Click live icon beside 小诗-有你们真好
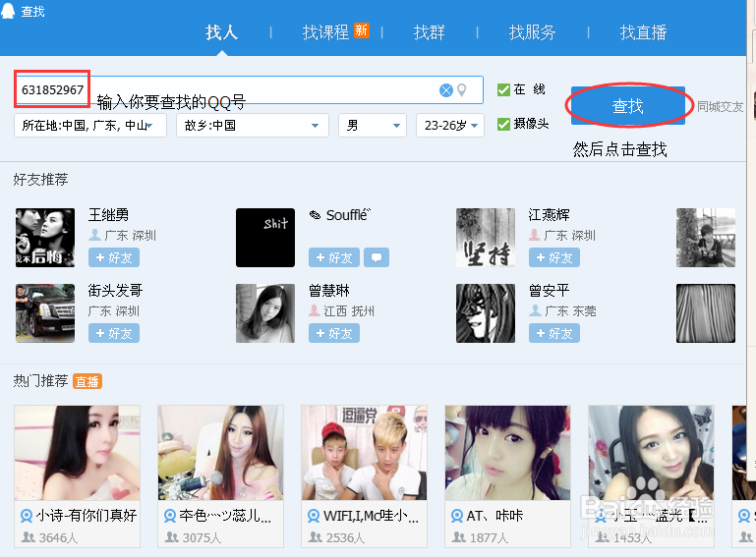Viewport: 756px width, 557px height. point(27,516)
